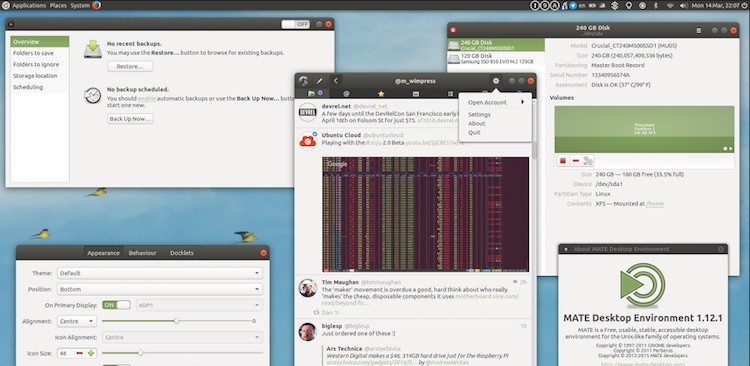Open the network Wi-Fi indicator in top panel
The width and height of the screenshot is (750, 366).
click(670, 5)
